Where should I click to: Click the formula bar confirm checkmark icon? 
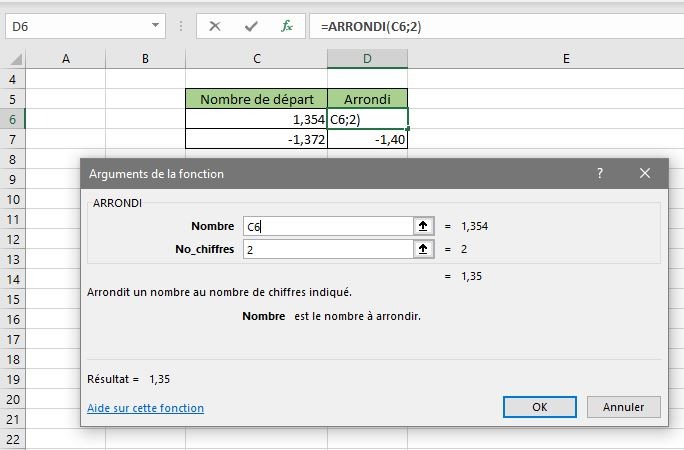[251, 27]
